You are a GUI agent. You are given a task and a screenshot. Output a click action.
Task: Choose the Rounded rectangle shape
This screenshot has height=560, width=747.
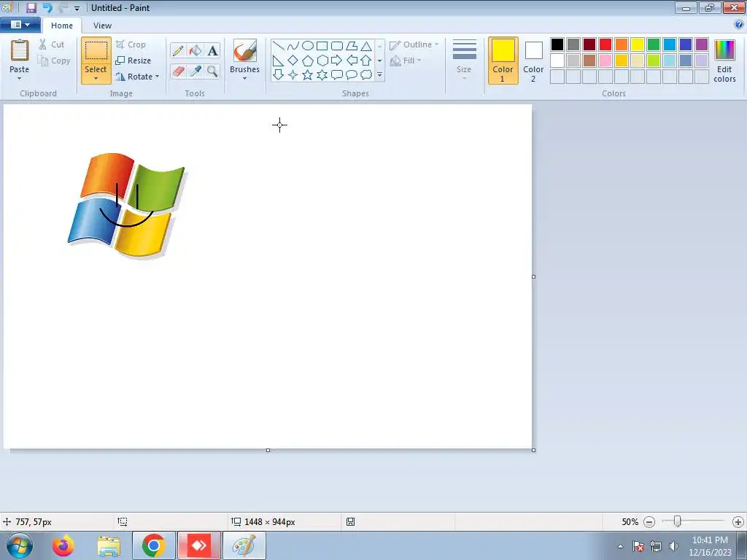(x=337, y=46)
